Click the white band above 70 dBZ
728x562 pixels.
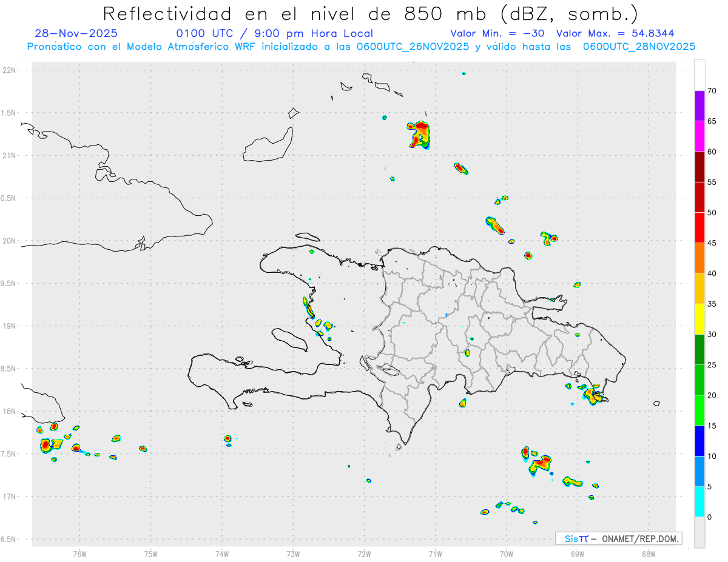tap(699, 76)
